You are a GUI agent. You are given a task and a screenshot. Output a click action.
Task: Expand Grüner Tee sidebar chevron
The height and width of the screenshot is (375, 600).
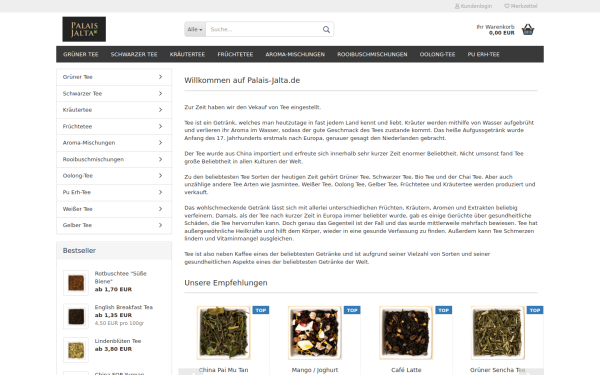click(160, 77)
